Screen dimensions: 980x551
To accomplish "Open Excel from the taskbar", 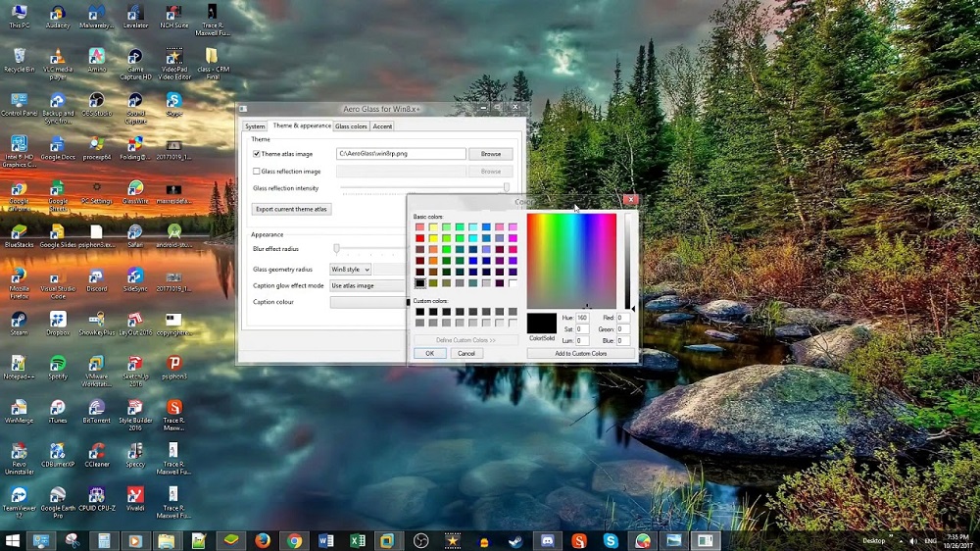I will point(358,540).
